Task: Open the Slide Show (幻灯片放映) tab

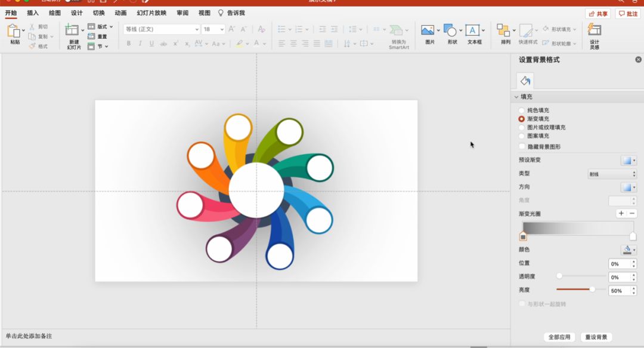Action: pos(151,13)
